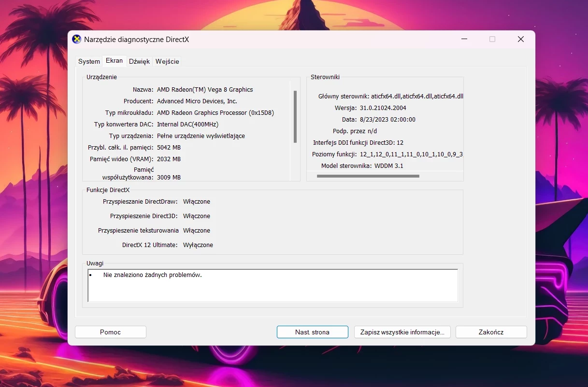This screenshot has width=588, height=387.
Task: Click the Główny sterownik: label
Action: click(344, 97)
